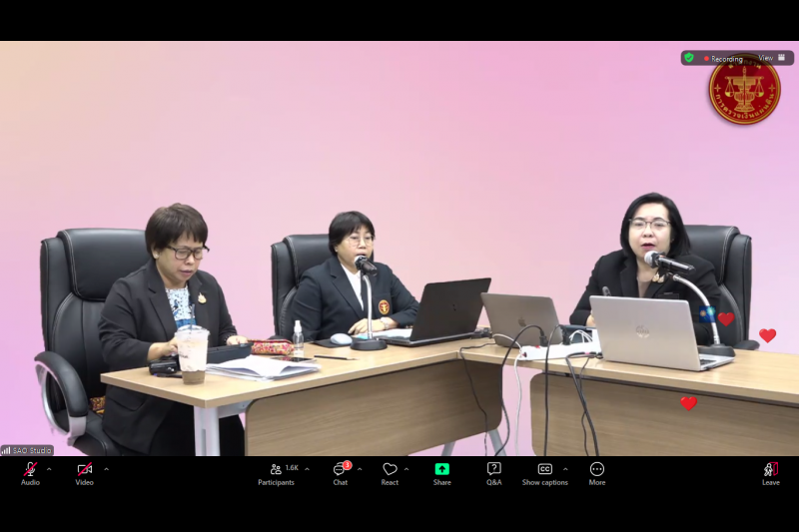
Task: Expand the React options arrow
Action: pos(406,468)
